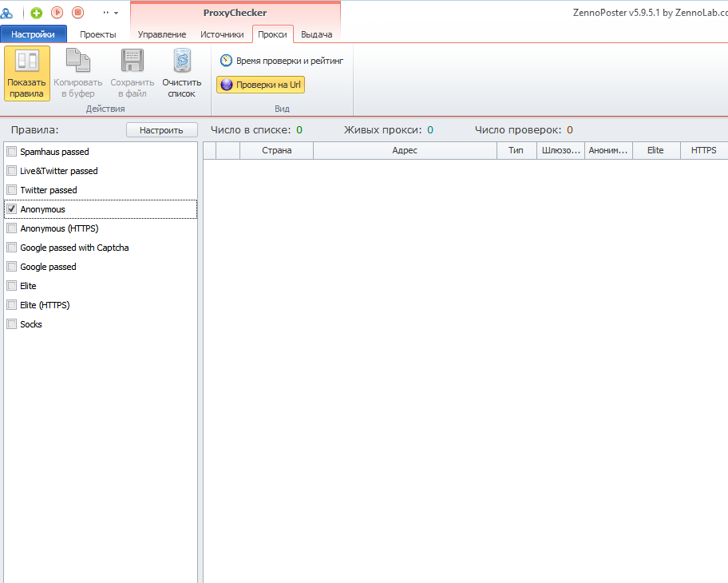
Task: Enable the Anonymous (HTTPS) rule
Action: click(12, 228)
